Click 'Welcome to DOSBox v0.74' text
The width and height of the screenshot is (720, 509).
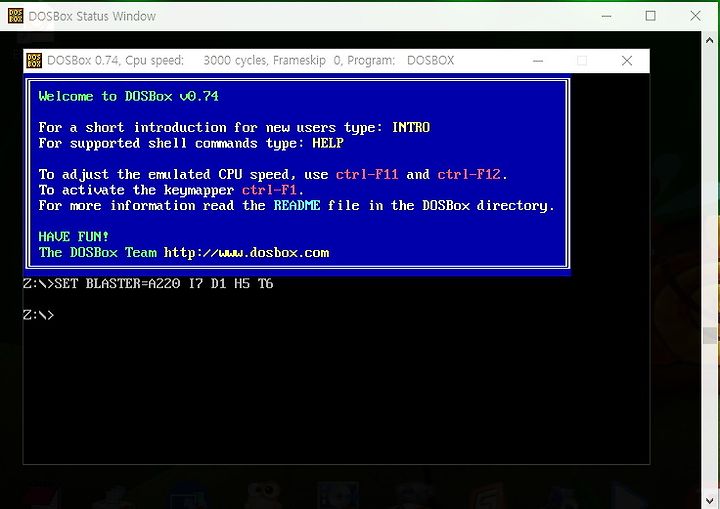pos(129,96)
